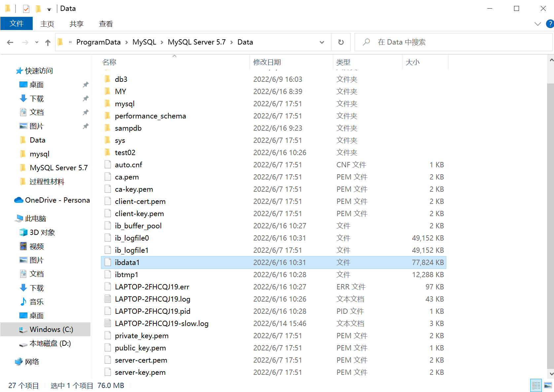Select the db3 folder icon

(108, 79)
